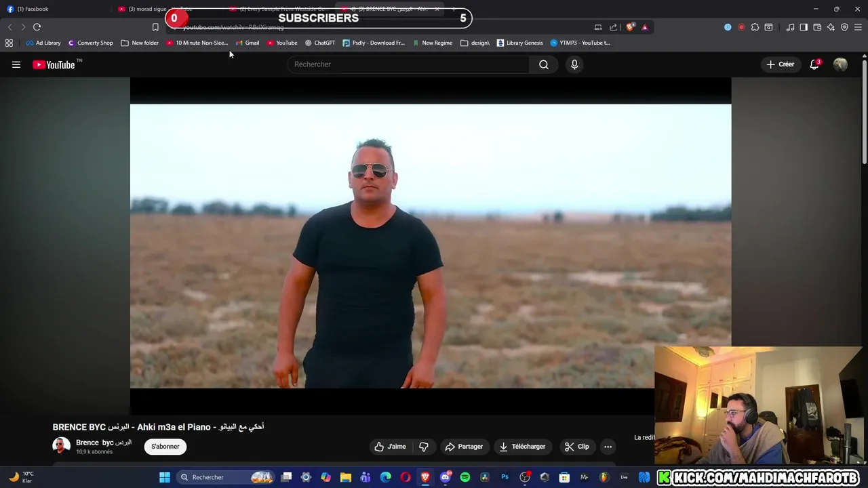Open ChatGPT bookmark
868x488 pixels.
(320, 43)
